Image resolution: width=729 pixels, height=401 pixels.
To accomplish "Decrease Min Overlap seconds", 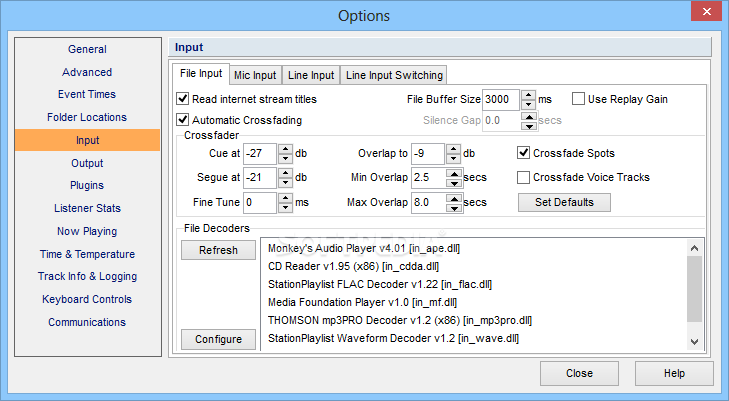I will pyautogui.click(x=453, y=183).
